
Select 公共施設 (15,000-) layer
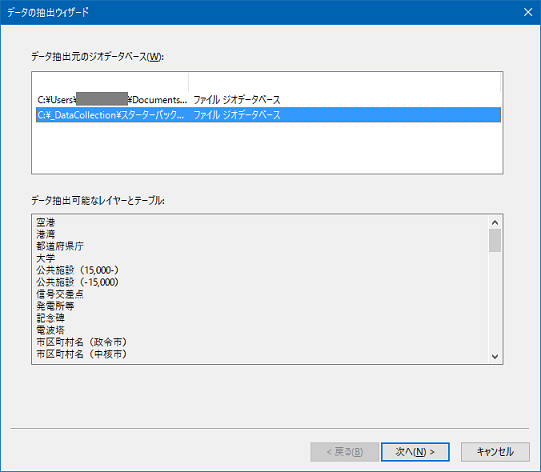click(x=78, y=270)
